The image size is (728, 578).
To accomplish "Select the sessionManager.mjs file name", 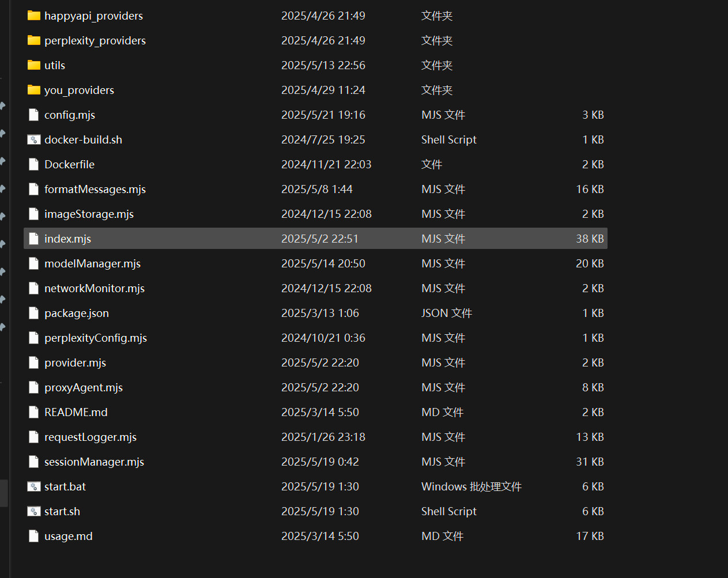I will coord(94,462).
